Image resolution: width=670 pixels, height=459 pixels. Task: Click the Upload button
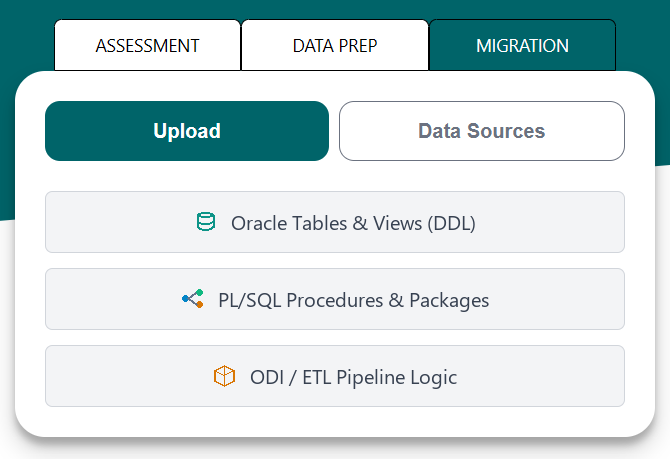pyautogui.click(x=187, y=131)
